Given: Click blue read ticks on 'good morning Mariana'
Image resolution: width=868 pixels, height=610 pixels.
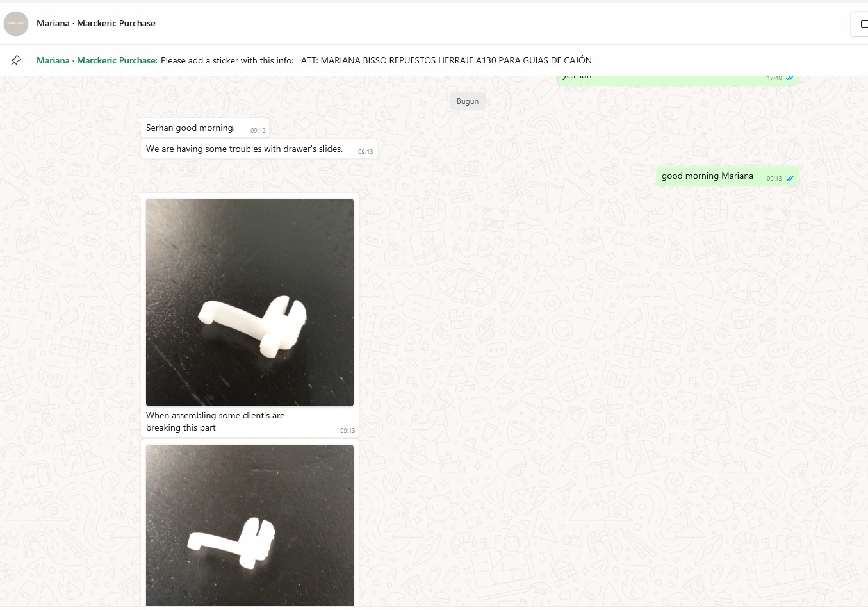Looking at the screenshot, I should coord(789,179).
